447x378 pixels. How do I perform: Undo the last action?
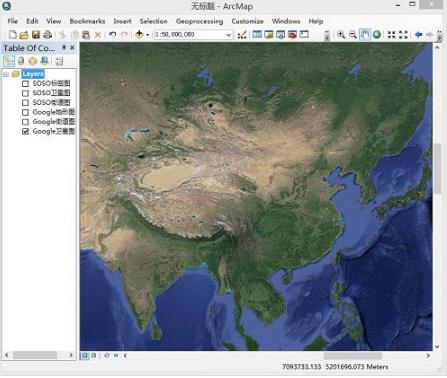pos(112,34)
